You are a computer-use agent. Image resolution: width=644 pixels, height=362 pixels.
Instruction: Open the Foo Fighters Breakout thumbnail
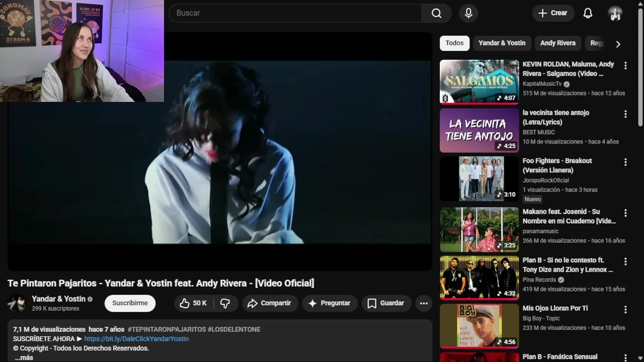tap(479, 178)
